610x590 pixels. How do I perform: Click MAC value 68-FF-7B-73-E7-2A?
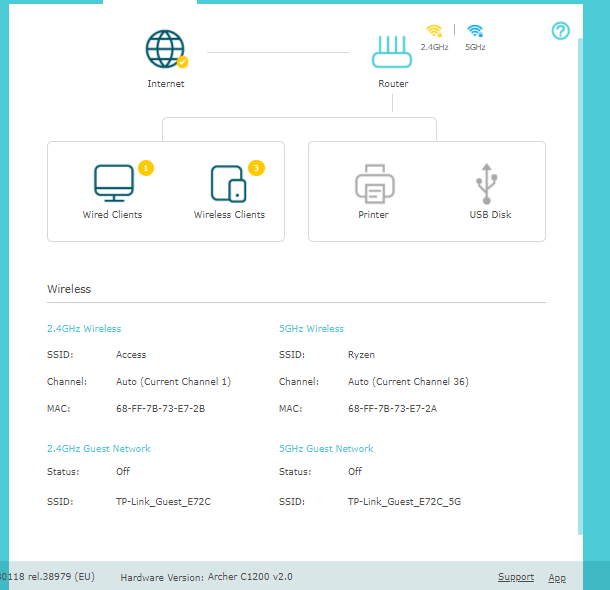click(x=392, y=408)
